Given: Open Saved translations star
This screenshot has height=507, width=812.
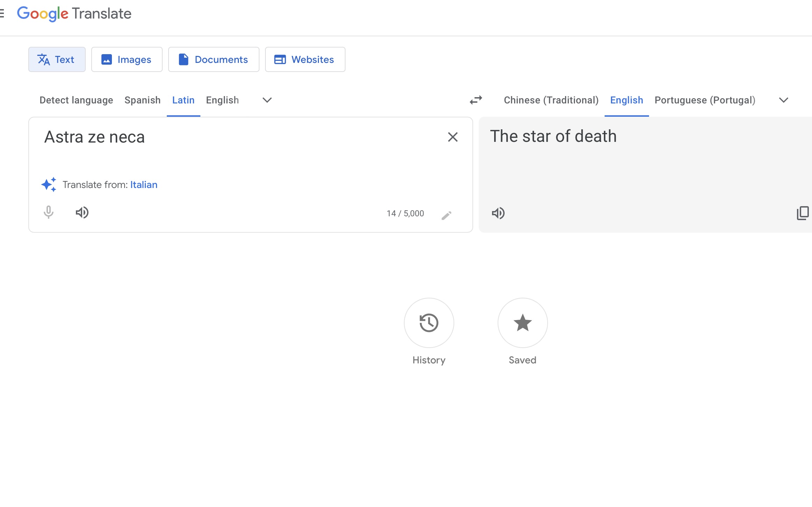Looking at the screenshot, I should tap(522, 323).
